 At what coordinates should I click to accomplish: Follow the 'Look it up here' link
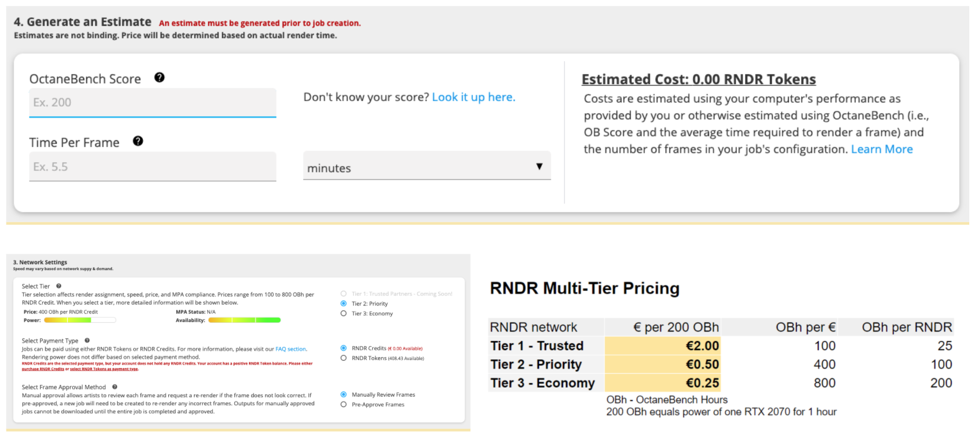tap(473, 97)
